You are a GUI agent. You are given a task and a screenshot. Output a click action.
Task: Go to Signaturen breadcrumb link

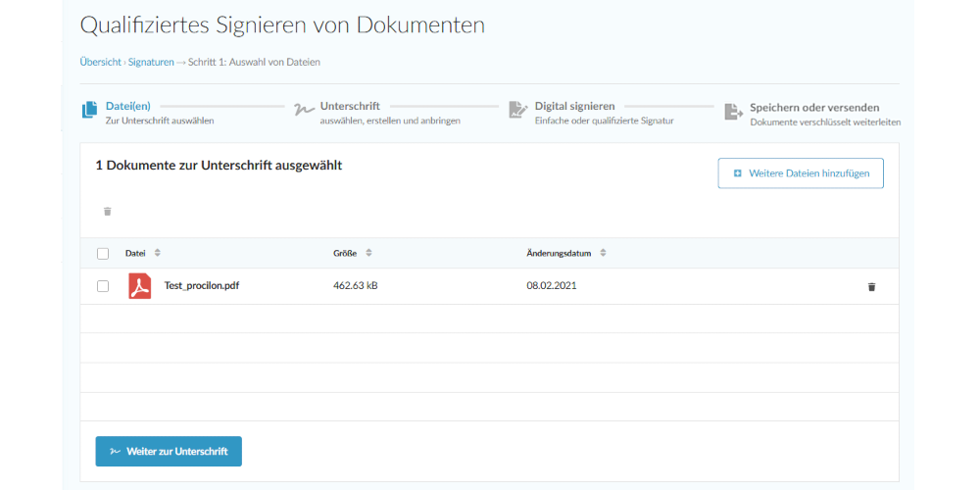point(151,63)
